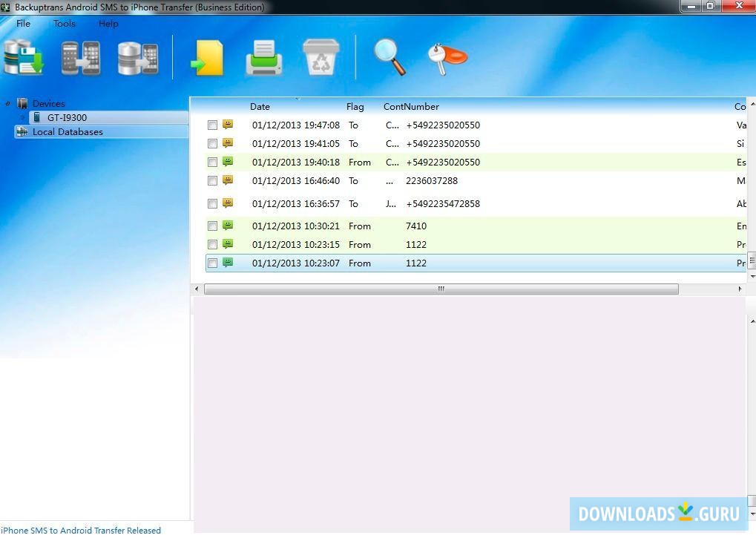Click the phone-to-phone transfer toolbar icon
This screenshot has height=538, width=756.
click(80, 58)
